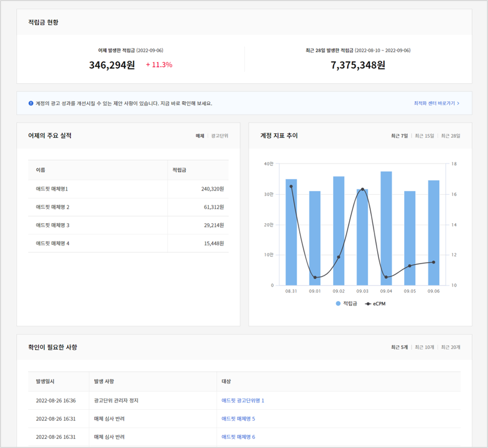Click the 08.31 blue bar in chart
Image resolution: width=488 pixels, height=448 pixels.
[291, 232]
